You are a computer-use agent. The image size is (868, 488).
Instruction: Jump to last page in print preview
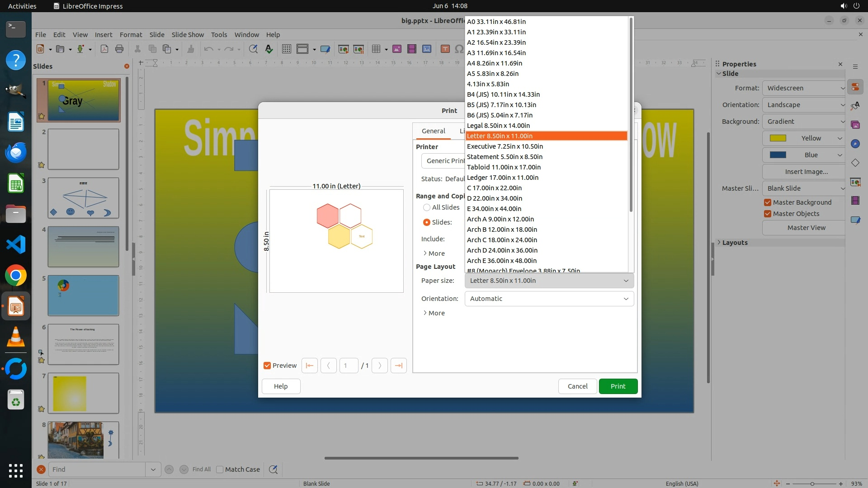[398, 366]
